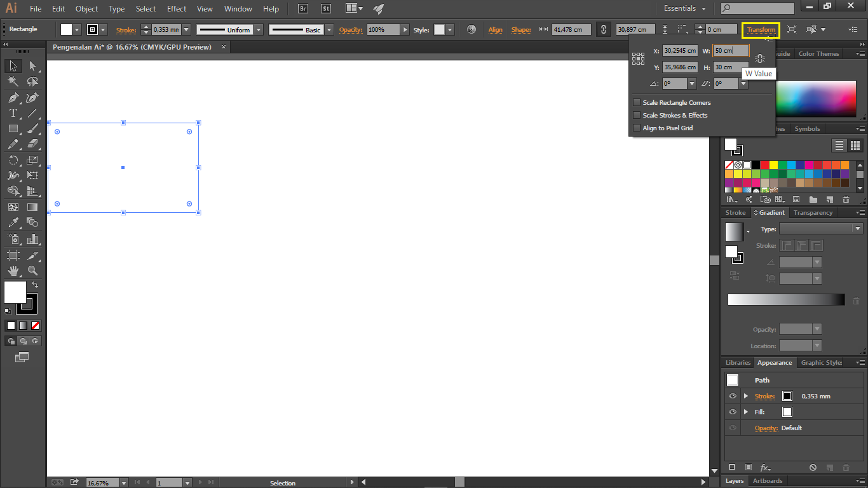Open the Transform panel link
This screenshot has height=488, width=868.
pyautogui.click(x=761, y=30)
